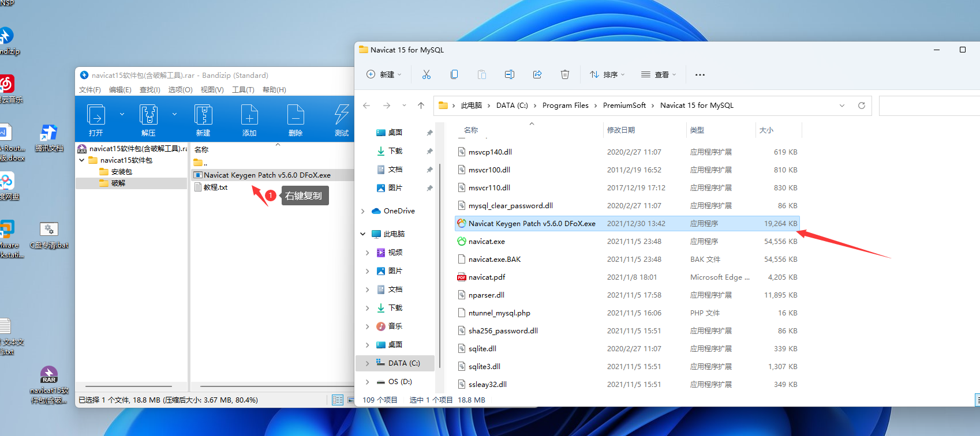Open Bandizip 视图(V) menu
980x436 pixels.
point(212,90)
